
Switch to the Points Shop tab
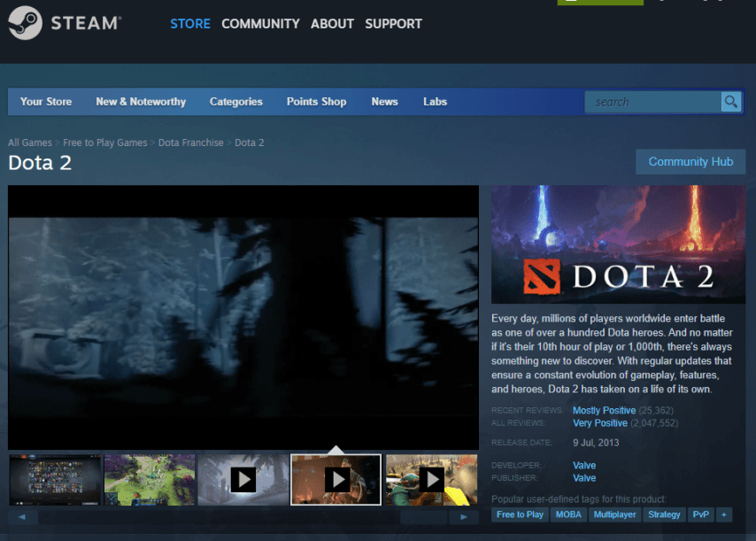click(x=316, y=101)
